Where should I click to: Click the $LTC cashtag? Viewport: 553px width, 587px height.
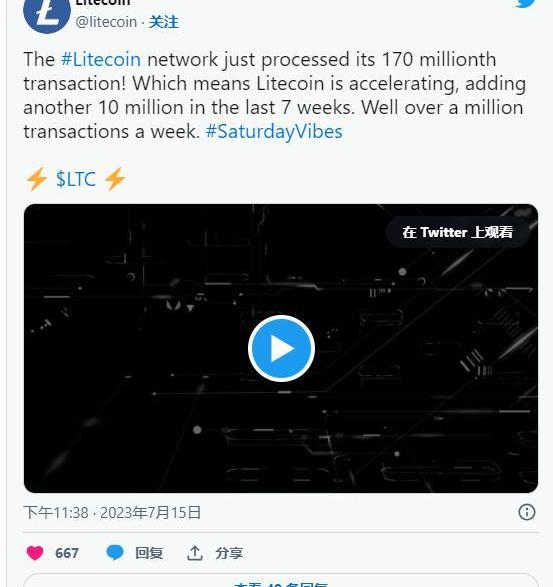coord(76,179)
